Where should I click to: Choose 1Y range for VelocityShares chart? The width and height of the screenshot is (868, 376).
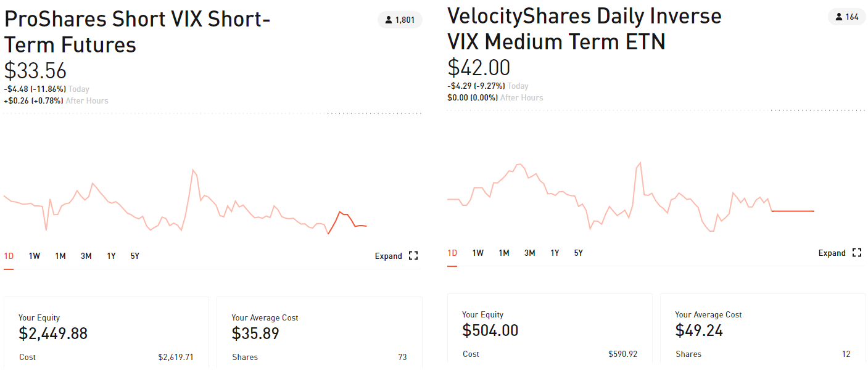[x=555, y=253]
